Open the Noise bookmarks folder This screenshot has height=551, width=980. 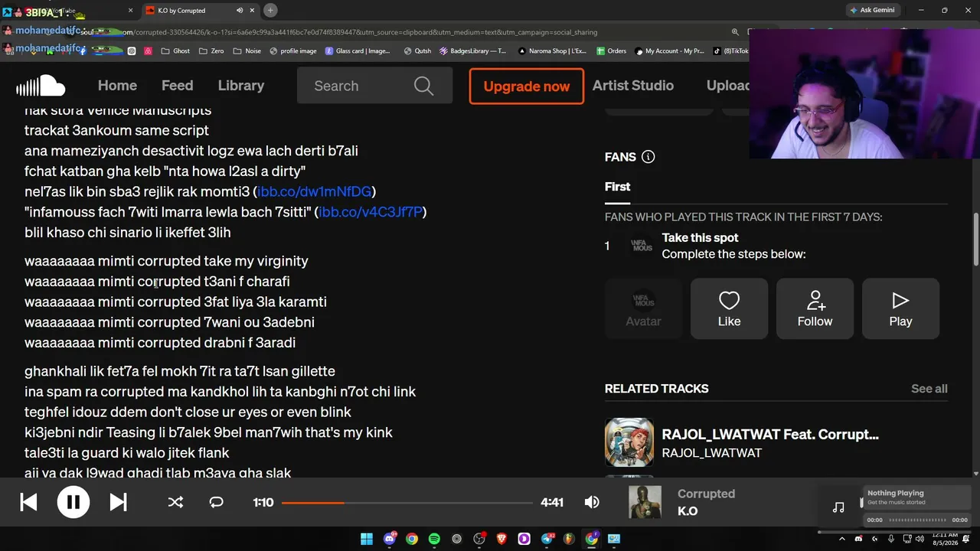point(247,51)
